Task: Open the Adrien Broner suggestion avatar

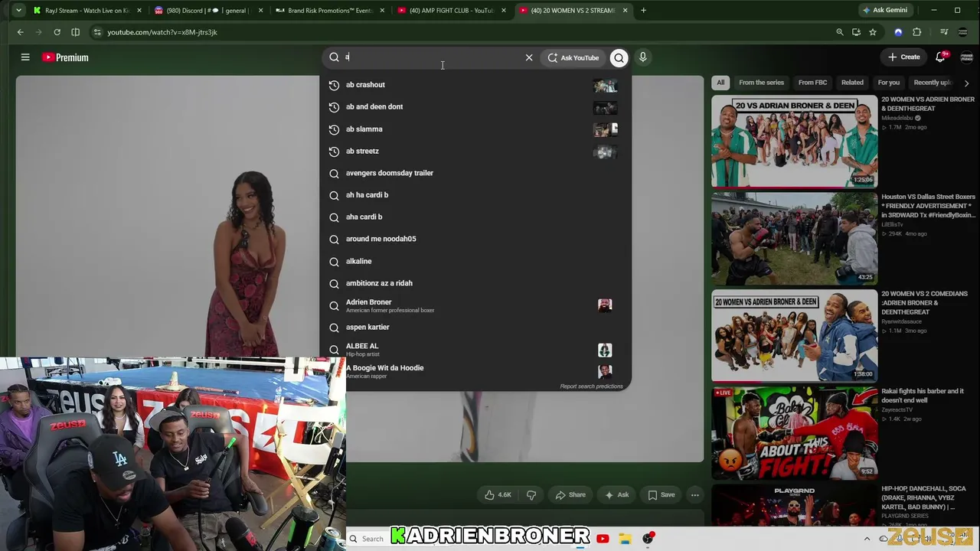Action: [x=605, y=305]
